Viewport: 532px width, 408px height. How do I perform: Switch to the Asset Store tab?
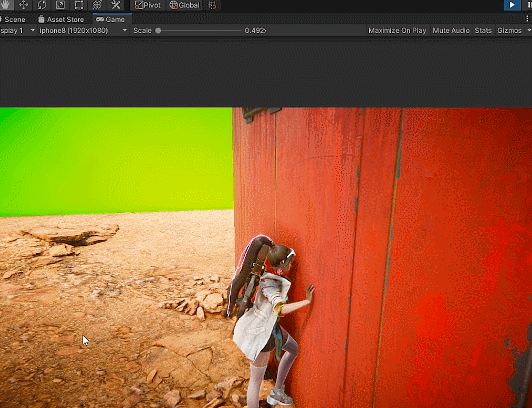tap(61, 19)
